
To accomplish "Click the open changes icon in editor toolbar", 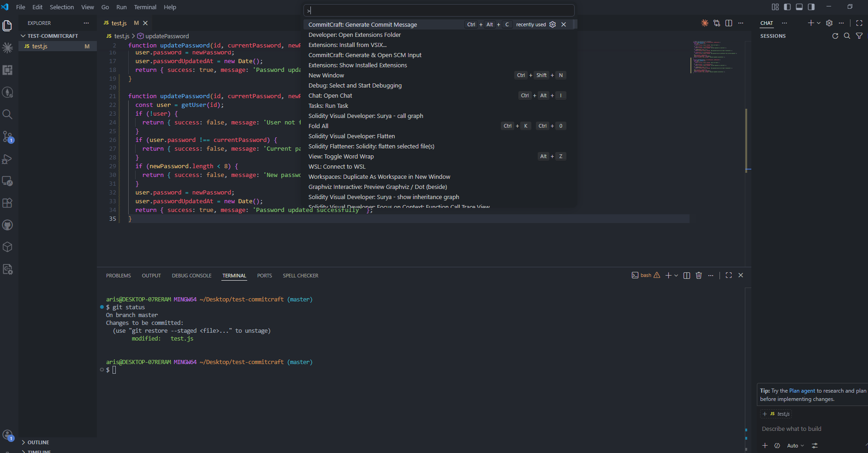I will click(x=717, y=23).
